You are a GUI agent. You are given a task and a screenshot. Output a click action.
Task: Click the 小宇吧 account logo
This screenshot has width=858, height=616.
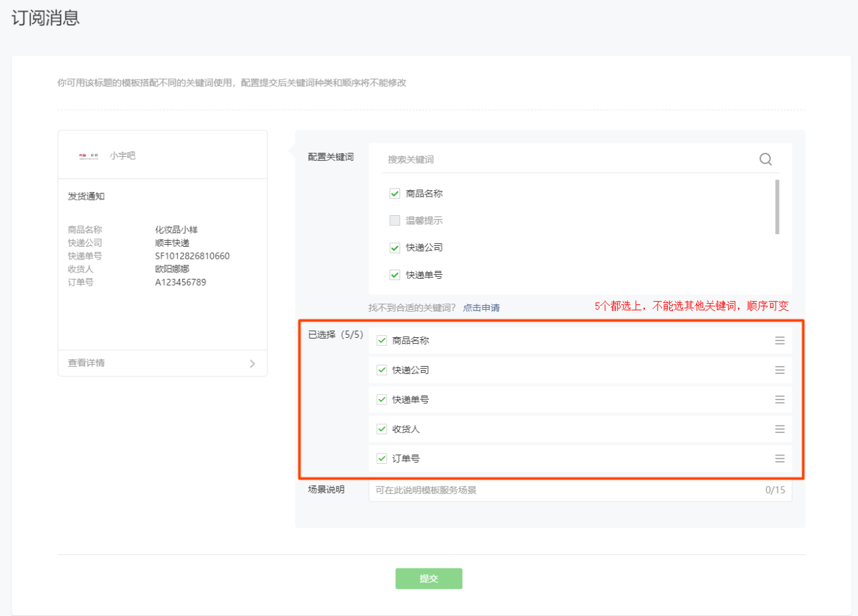88,156
